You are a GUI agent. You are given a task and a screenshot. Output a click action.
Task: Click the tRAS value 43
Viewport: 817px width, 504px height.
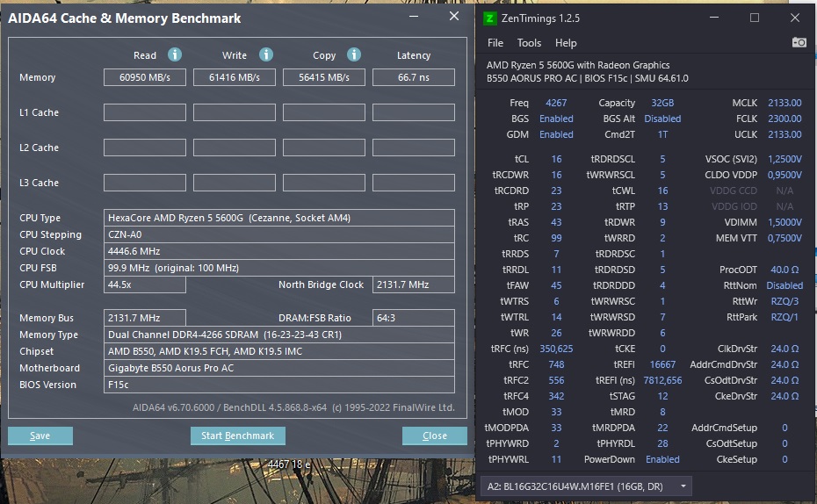556,222
